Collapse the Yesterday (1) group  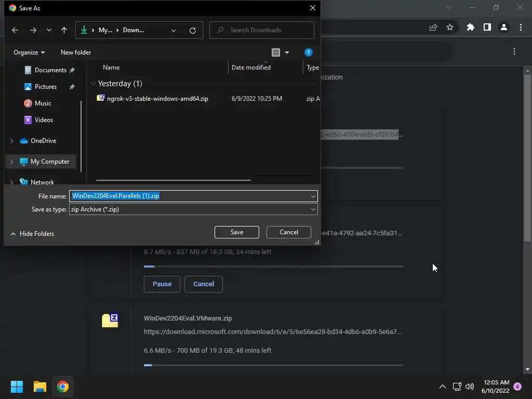93,84
